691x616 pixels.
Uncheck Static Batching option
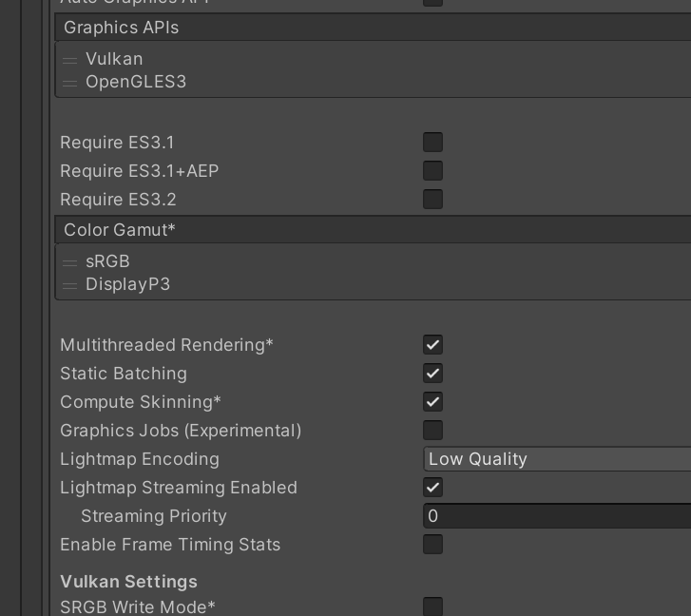pos(432,374)
